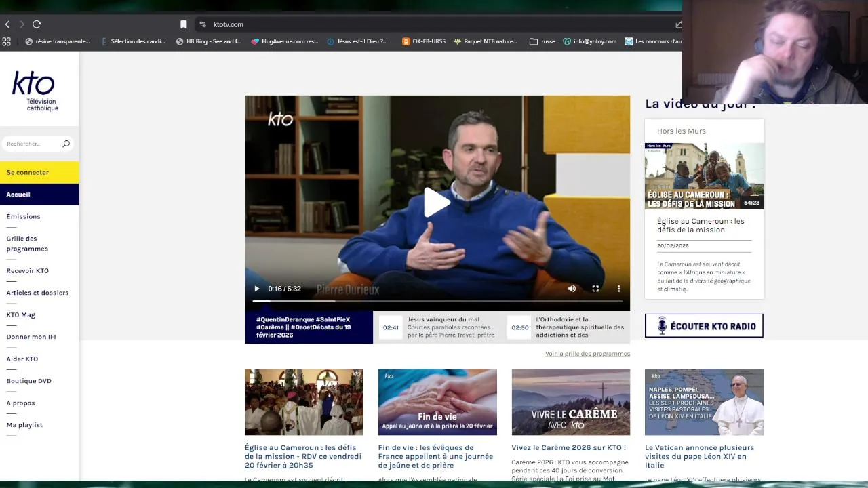
Task: Click 'Église au Cameroun : les défis de la mission' title in Hors les Murs card
Action: 701,226
